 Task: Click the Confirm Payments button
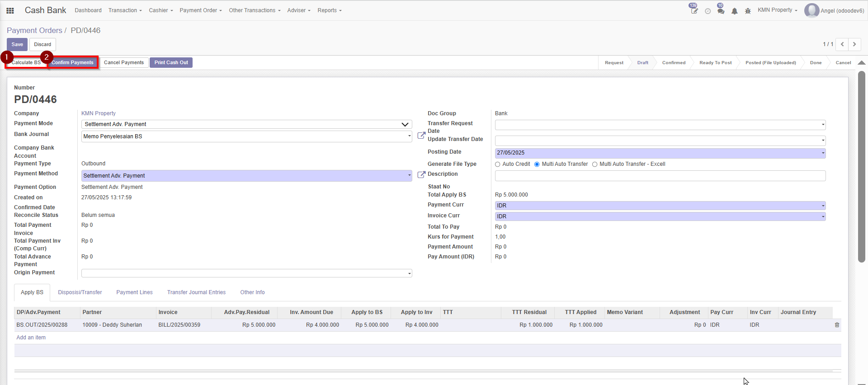72,62
